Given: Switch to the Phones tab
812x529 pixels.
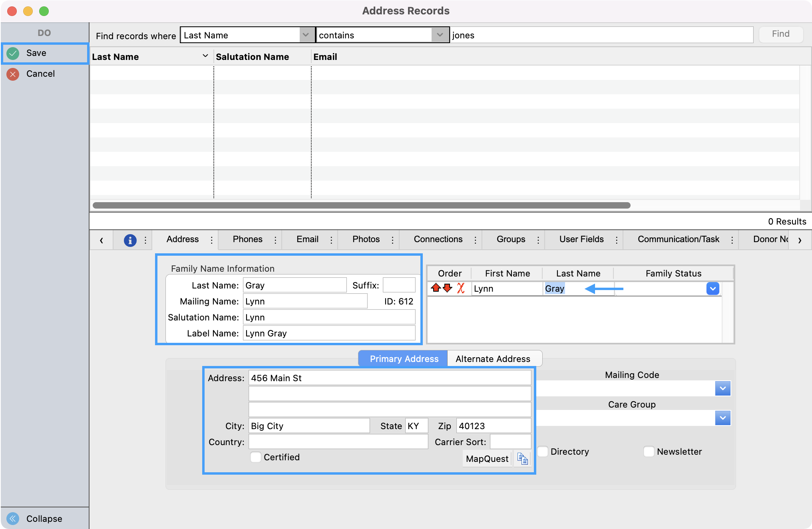Looking at the screenshot, I should coord(247,239).
